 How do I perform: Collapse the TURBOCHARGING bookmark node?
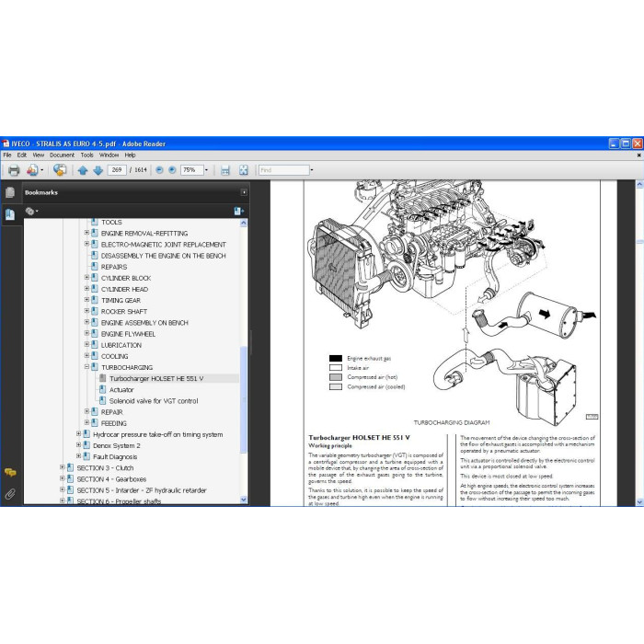(86, 367)
